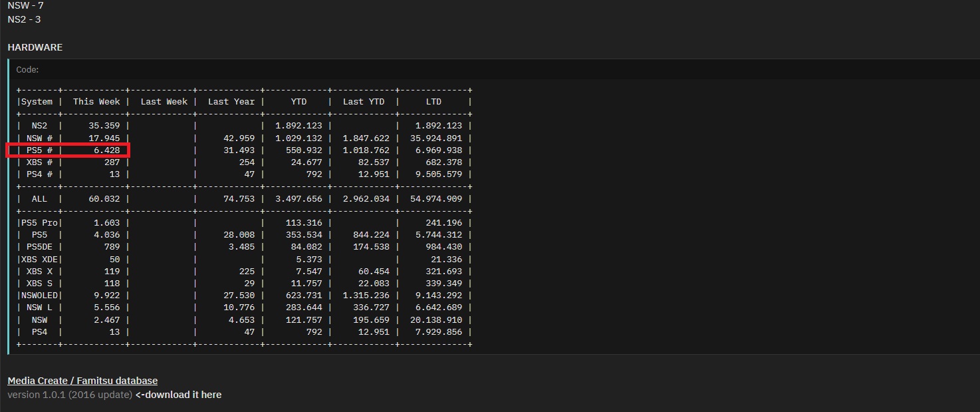Click PS5DE This Week value 789
This screenshot has height=412, width=980.
pos(112,247)
